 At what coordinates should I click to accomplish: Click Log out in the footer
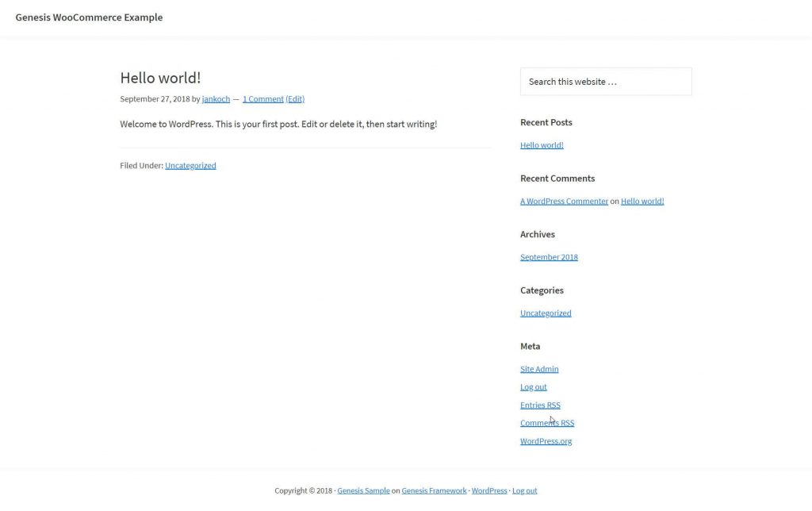click(x=524, y=491)
